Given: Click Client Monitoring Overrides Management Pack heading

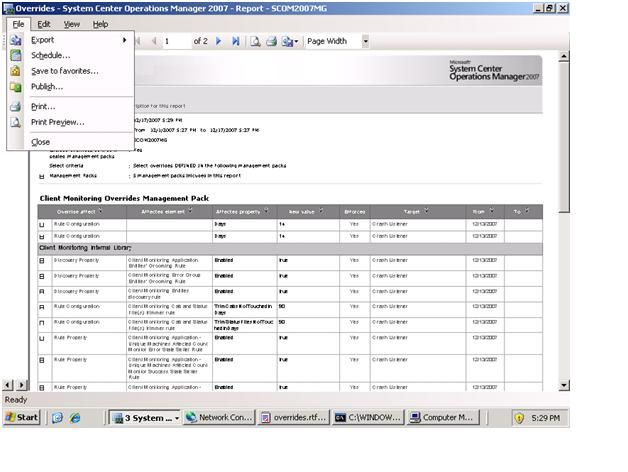Looking at the screenshot, I should 124,198.
